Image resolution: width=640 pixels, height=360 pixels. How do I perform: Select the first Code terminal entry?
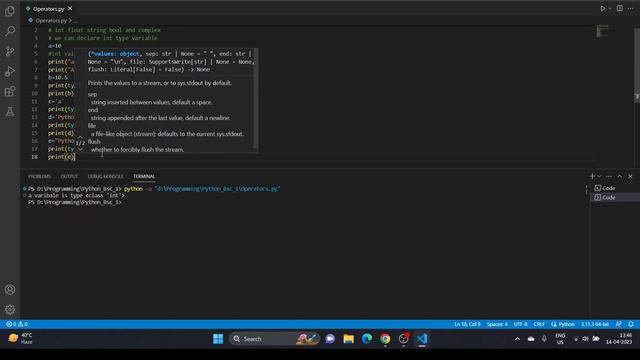tap(615, 188)
